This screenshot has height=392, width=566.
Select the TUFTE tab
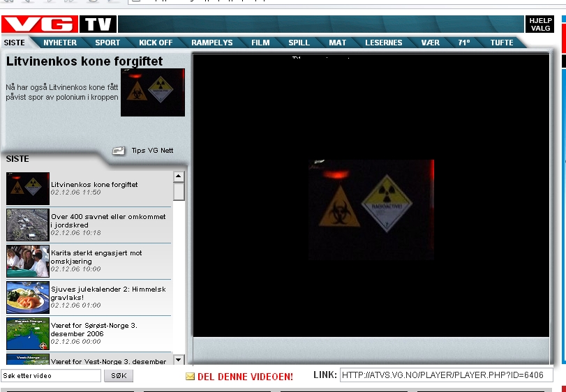coord(502,43)
